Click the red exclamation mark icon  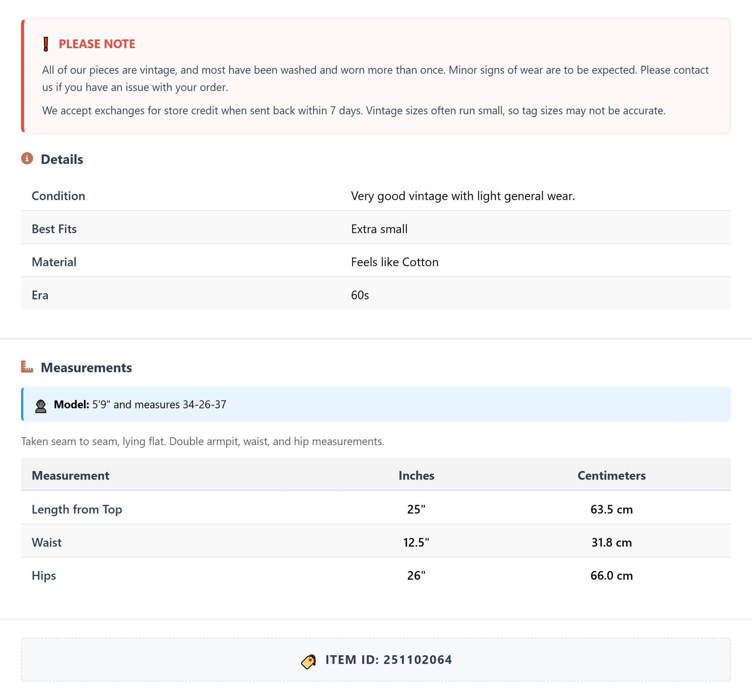coord(46,44)
